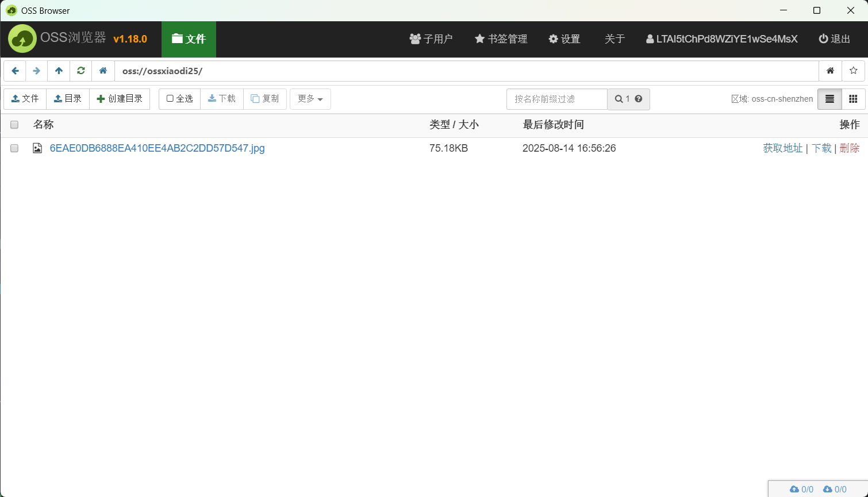Click the LTAI5tChPd8WZiYE1wSe4MsX account entry
This screenshot has width=868, height=497.
click(x=722, y=39)
